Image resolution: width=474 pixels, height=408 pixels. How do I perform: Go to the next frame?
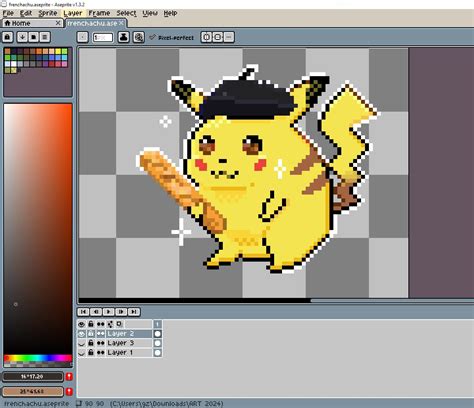tap(121, 312)
